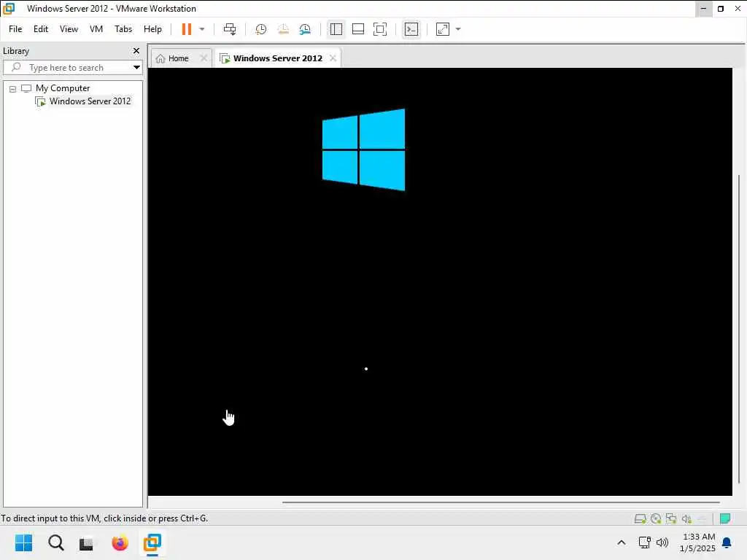Image resolution: width=747 pixels, height=560 pixels.
Task: Collapse the My Computer tree node
Action: pyautogui.click(x=13, y=88)
